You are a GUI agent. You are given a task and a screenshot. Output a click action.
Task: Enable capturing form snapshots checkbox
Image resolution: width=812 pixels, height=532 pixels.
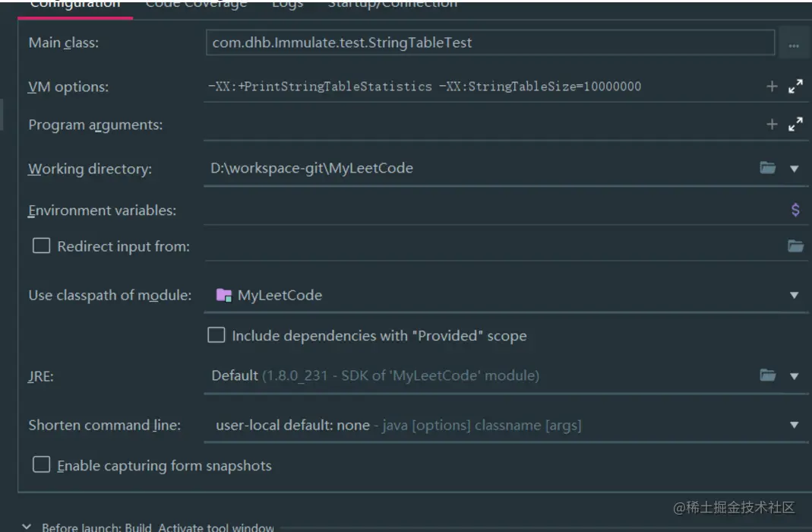[42, 464]
